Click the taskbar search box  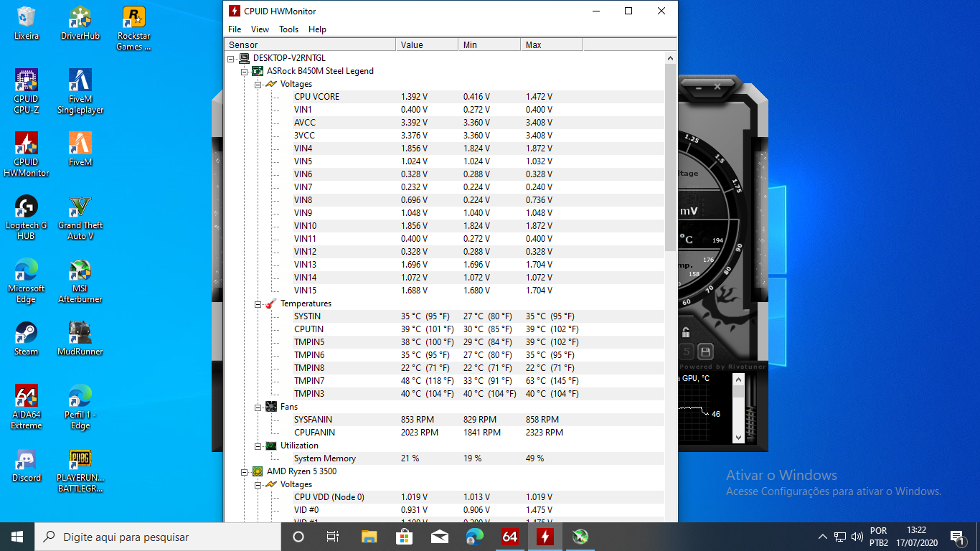coord(158,537)
